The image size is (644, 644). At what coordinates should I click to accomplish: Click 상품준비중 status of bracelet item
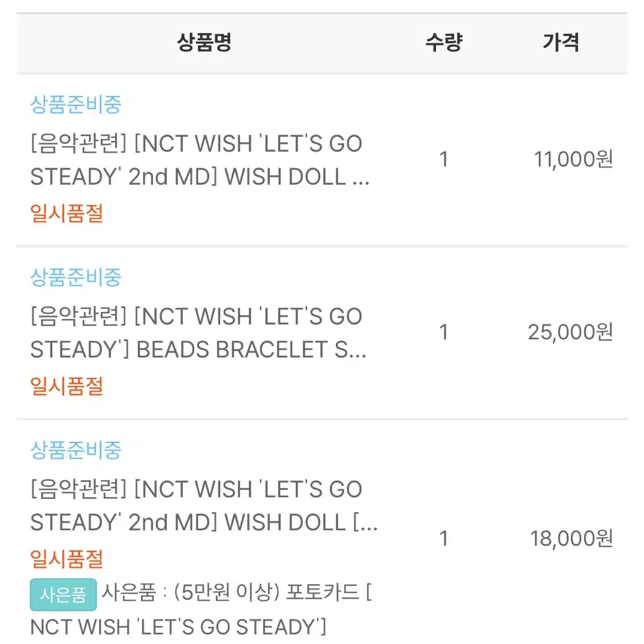point(76,277)
